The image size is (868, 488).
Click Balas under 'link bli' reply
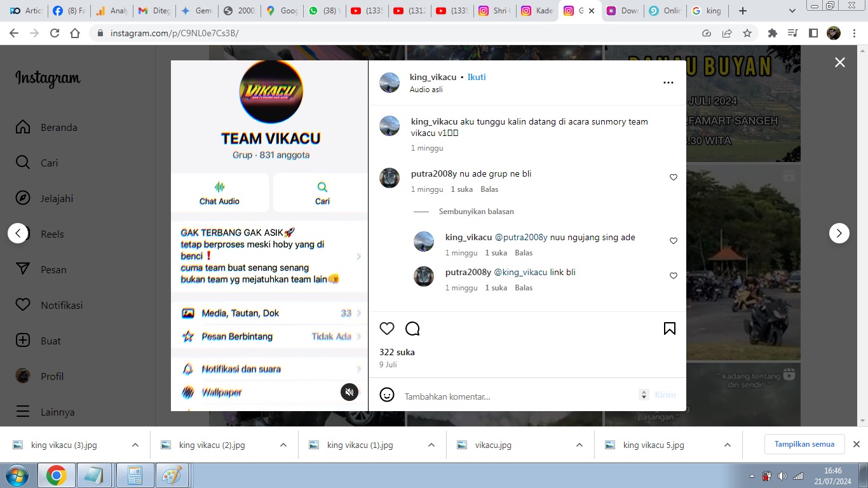click(x=524, y=288)
